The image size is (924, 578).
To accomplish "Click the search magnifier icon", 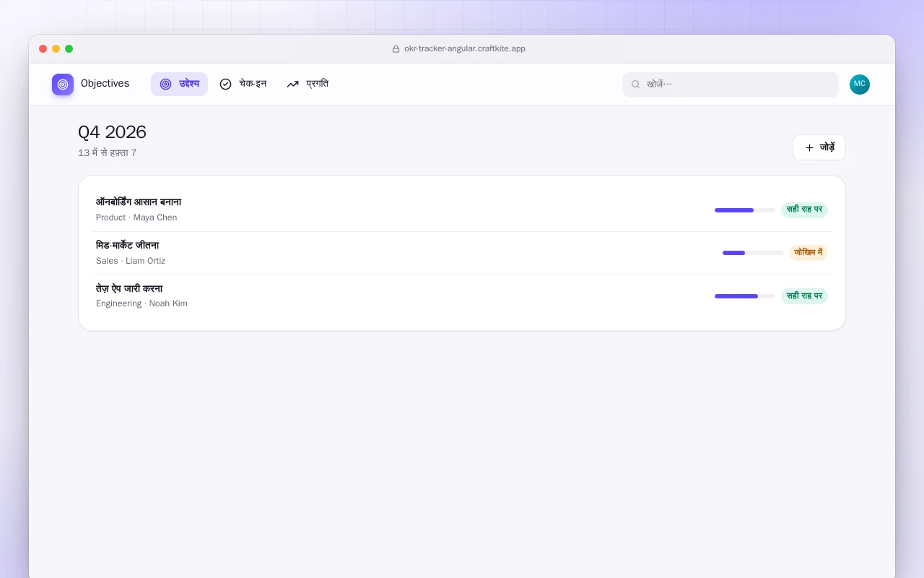I will coord(636,85).
